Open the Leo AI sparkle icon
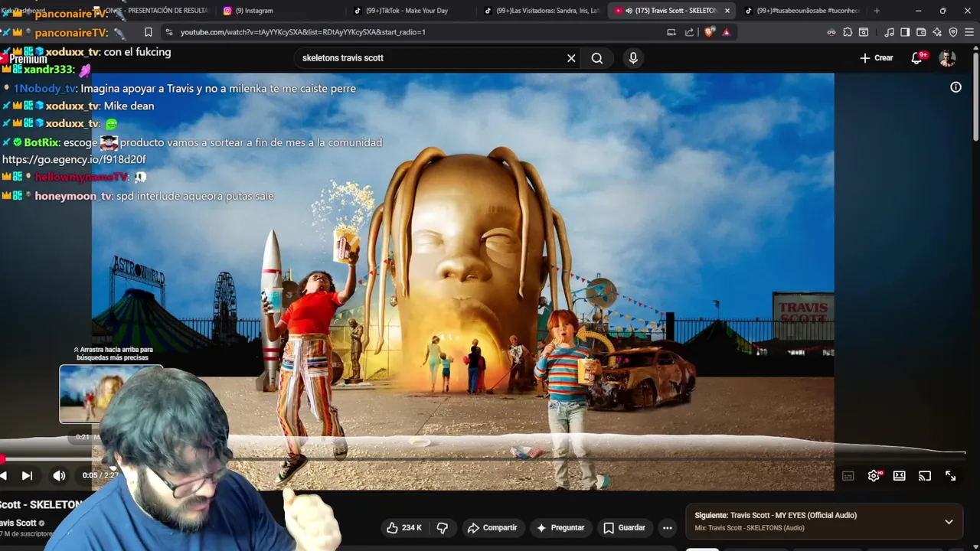980x551 pixels. [937, 32]
